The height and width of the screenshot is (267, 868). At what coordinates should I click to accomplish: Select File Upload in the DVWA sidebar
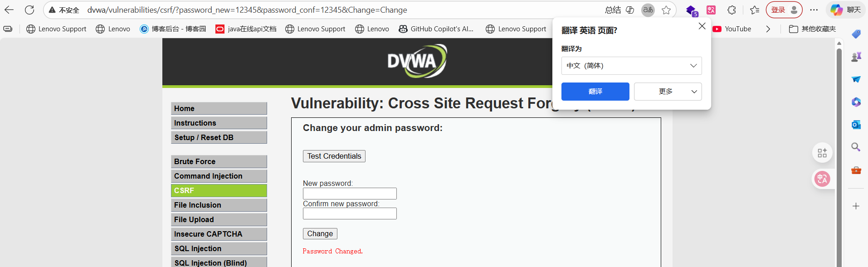pyautogui.click(x=219, y=219)
